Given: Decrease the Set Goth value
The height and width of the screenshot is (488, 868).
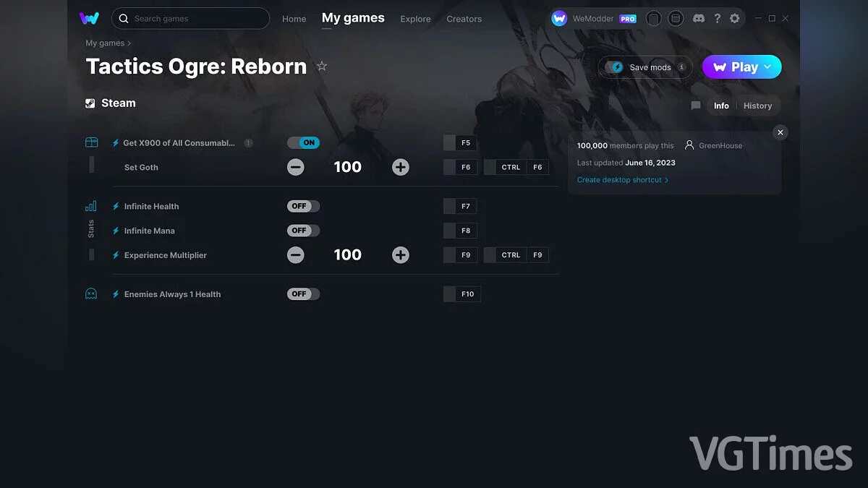Looking at the screenshot, I should (x=296, y=168).
